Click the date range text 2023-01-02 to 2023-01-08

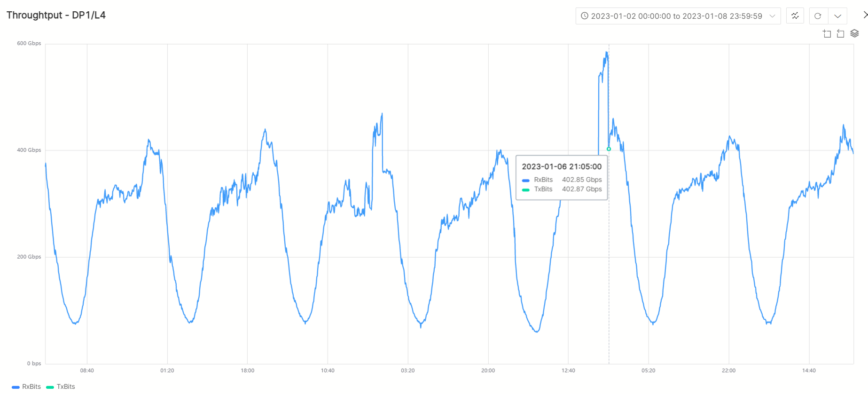676,16
